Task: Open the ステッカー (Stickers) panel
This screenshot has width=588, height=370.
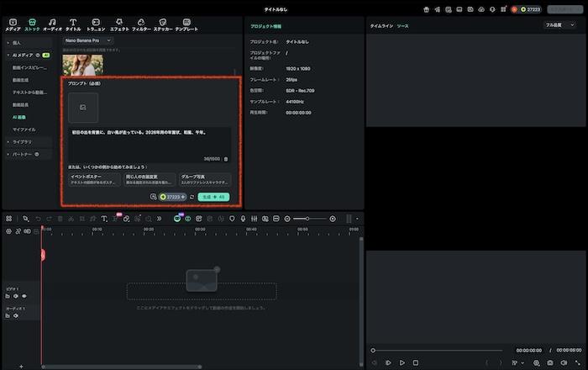Action: click(162, 24)
